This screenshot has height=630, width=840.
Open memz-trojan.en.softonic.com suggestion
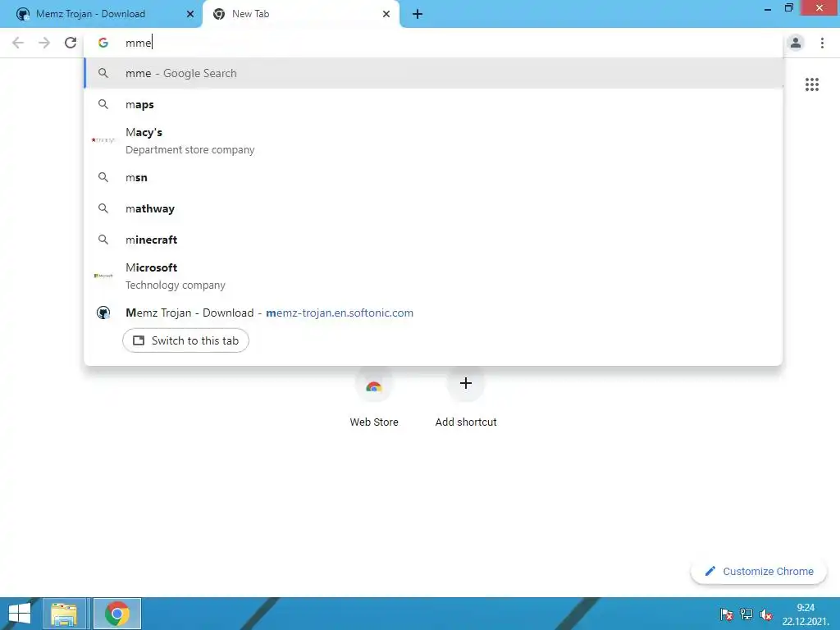click(433, 313)
